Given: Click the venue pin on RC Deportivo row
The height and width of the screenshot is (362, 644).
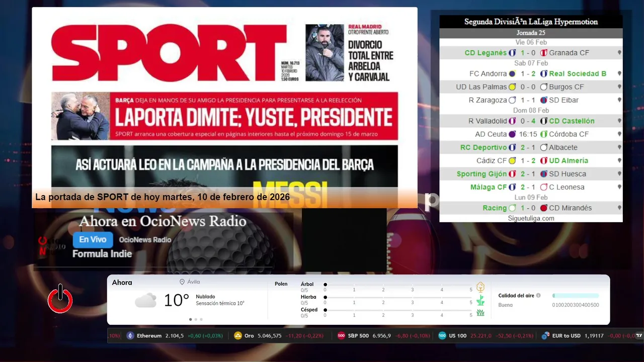Looking at the screenshot, I should [x=619, y=147].
